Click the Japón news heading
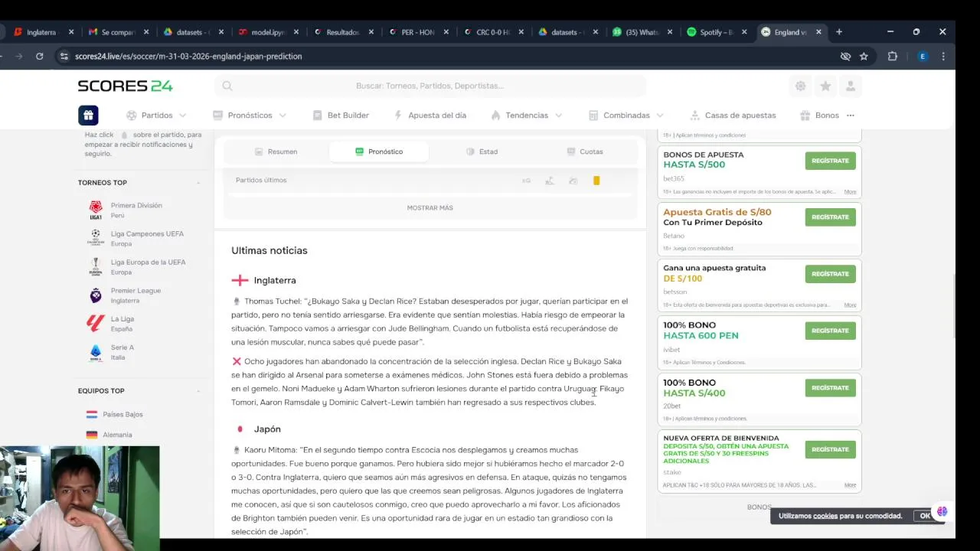 [267, 429]
